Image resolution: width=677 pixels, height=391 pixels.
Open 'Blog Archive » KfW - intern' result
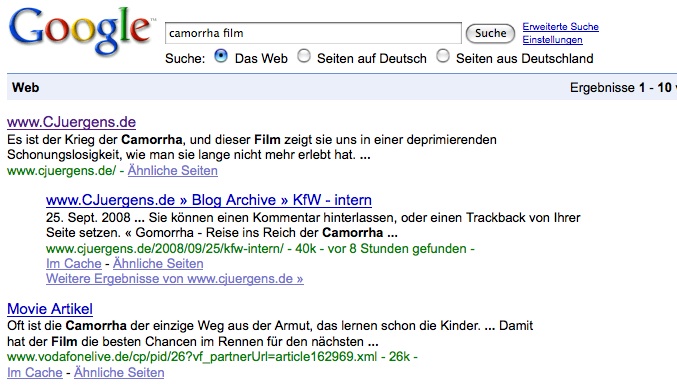pyautogui.click(x=209, y=200)
